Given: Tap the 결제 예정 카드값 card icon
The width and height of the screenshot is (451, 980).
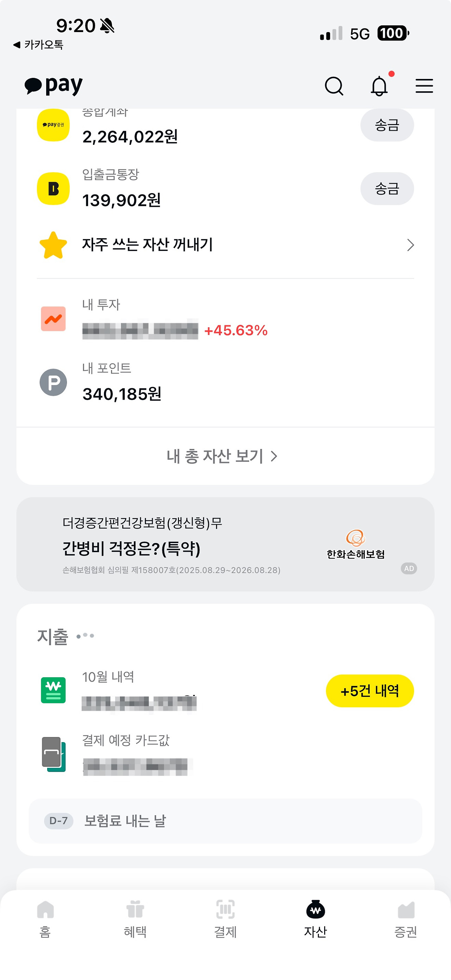Looking at the screenshot, I should (x=53, y=754).
